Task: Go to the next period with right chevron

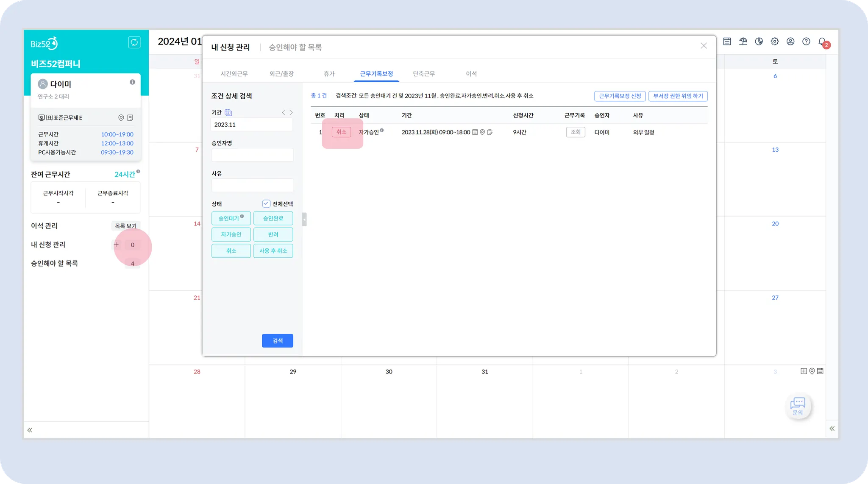Action: click(291, 113)
